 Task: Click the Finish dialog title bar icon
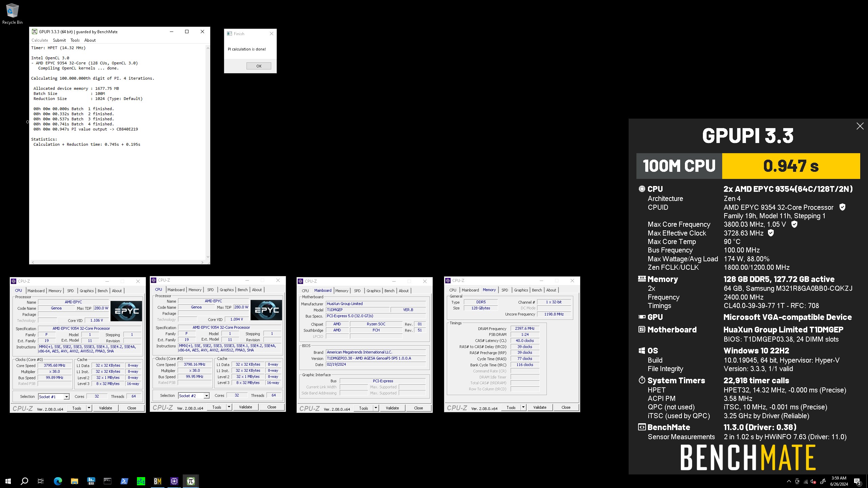click(x=230, y=34)
